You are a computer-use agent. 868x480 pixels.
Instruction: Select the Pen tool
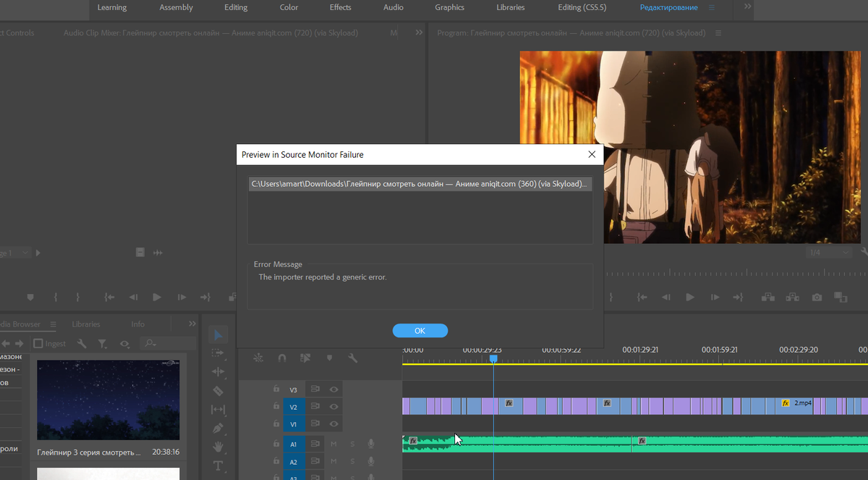click(219, 428)
